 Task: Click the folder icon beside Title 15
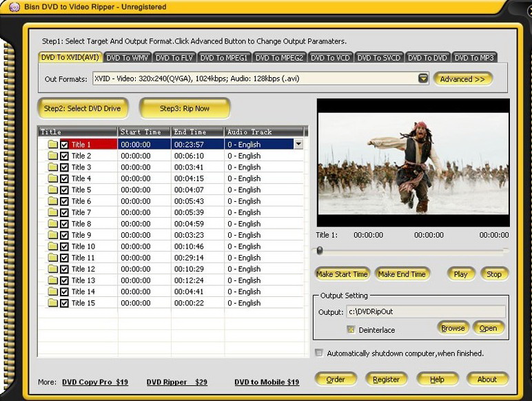click(52, 303)
